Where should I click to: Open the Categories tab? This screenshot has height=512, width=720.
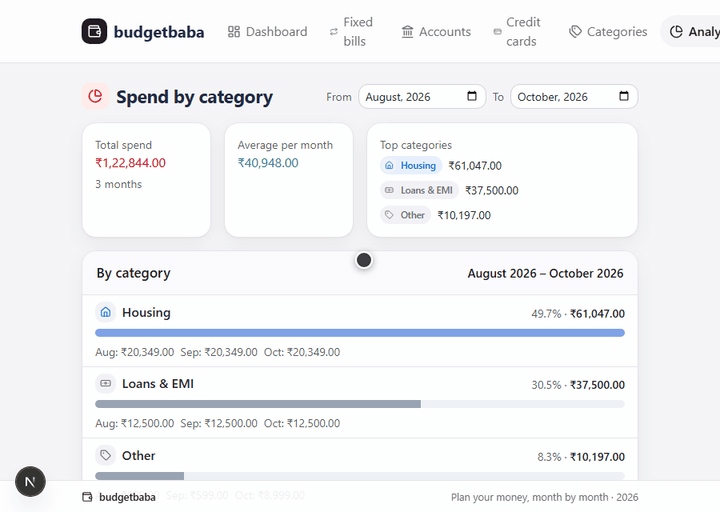pos(608,32)
